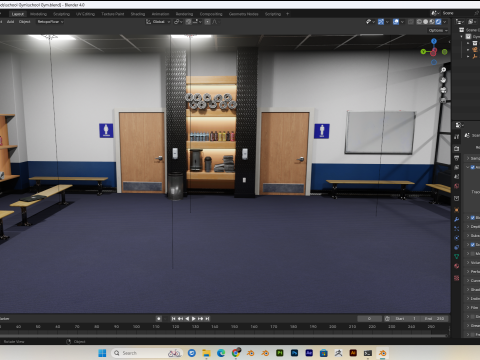
Task: Toggle viewport overlays display
Action: [x=396, y=22]
